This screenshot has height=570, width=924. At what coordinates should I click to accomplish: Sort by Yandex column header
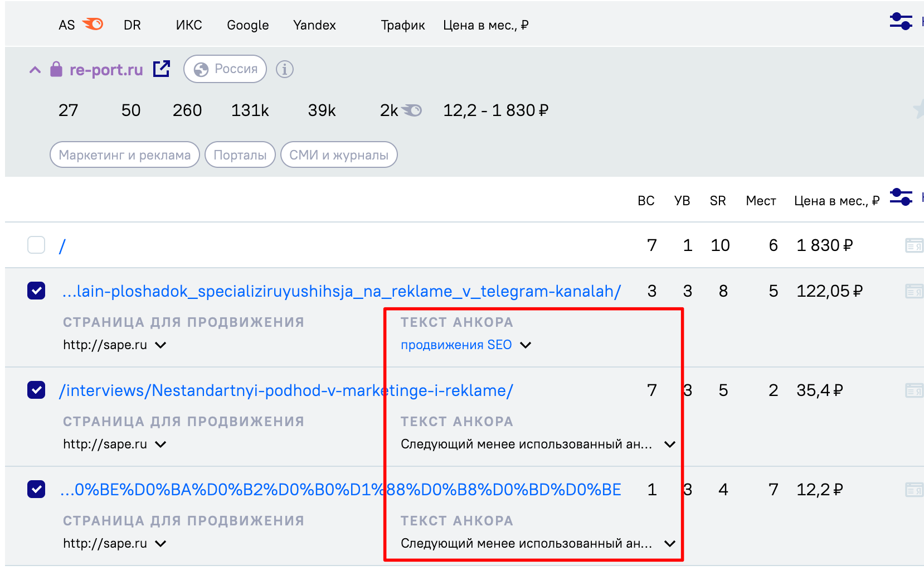[314, 25]
